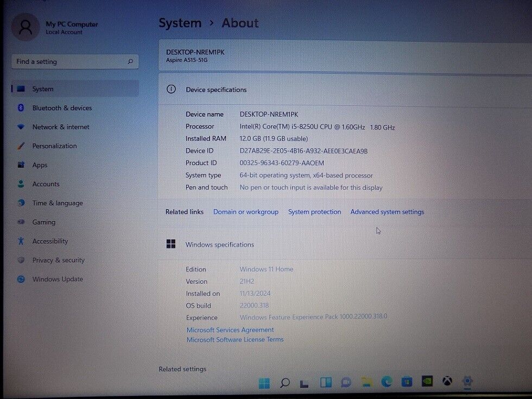This screenshot has width=532, height=399.
Task: Click the Aspire A515-51G model text
Action: pos(187,60)
